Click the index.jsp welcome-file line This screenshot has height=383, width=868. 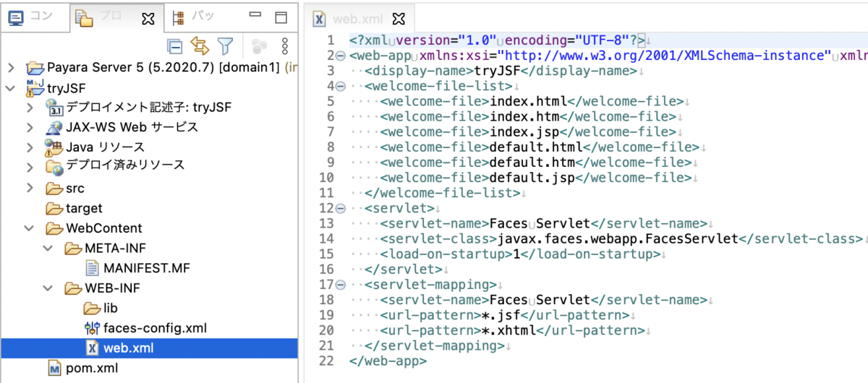(x=527, y=132)
